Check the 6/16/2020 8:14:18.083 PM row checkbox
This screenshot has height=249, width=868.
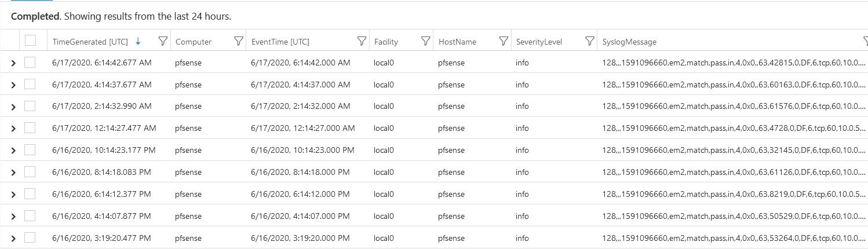(30, 172)
